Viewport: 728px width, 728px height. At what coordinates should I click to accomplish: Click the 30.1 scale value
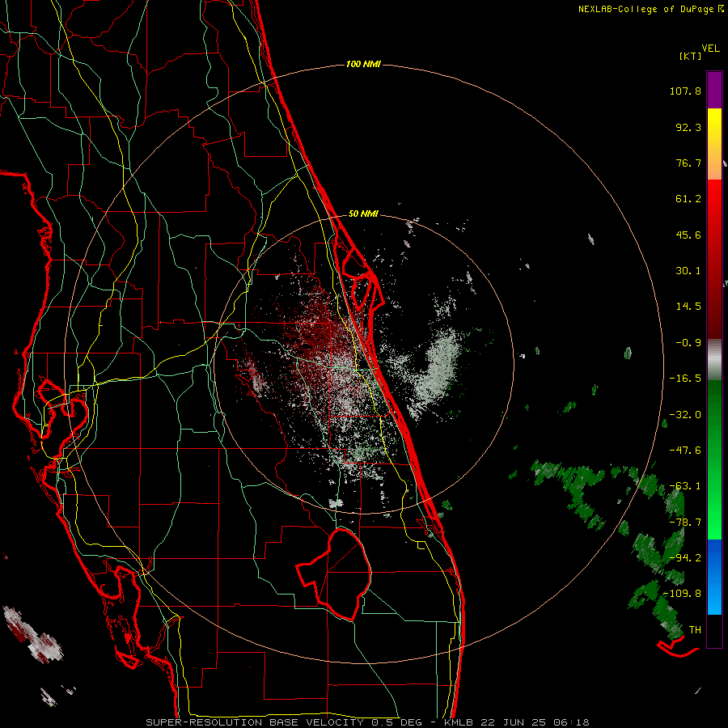(688, 271)
